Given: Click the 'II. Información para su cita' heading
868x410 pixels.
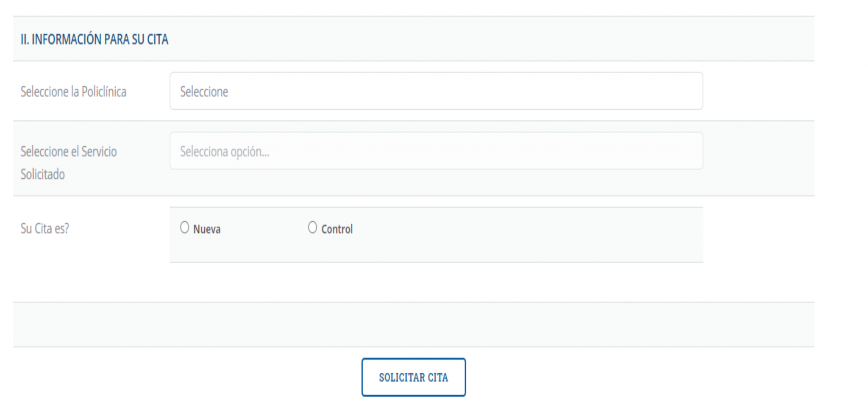Looking at the screenshot, I should click(x=95, y=39).
